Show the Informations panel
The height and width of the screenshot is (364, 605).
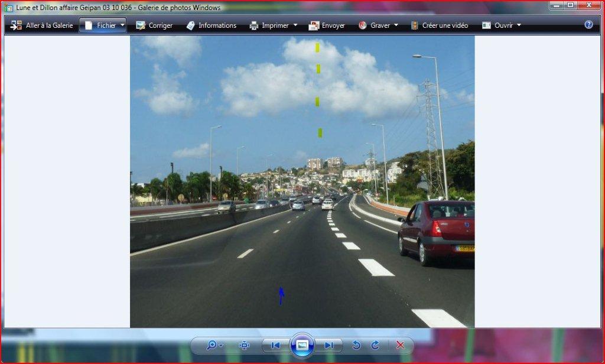211,25
